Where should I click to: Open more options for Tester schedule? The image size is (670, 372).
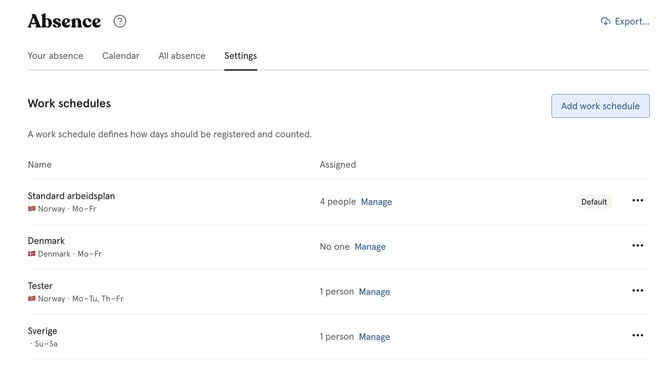[638, 290]
